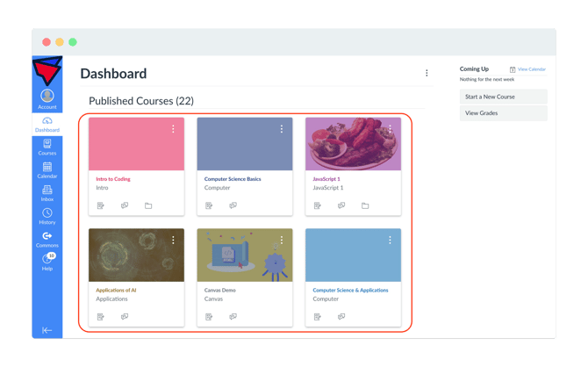Open the Canvas Demo course thumbnail
588x367 pixels.
coord(245,255)
